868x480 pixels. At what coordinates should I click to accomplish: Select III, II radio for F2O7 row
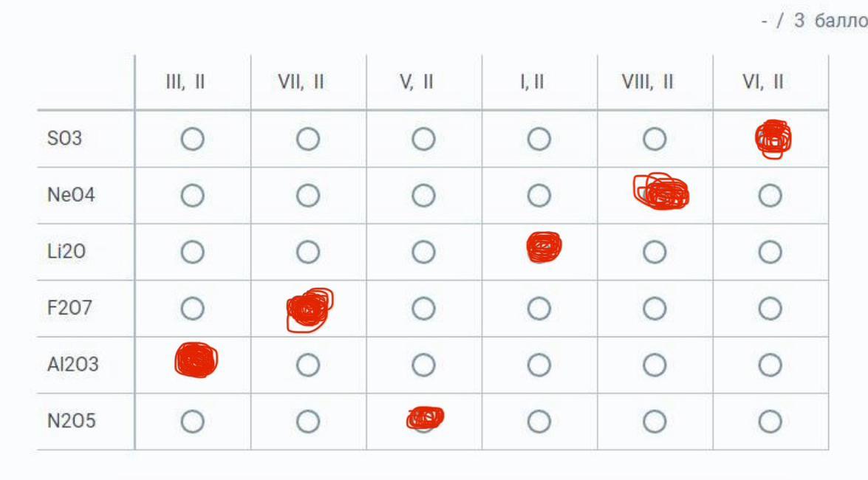(192, 309)
